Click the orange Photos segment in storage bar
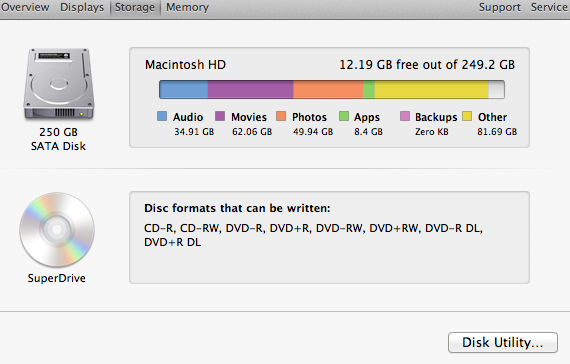 pyautogui.click(x=328, y=89)
